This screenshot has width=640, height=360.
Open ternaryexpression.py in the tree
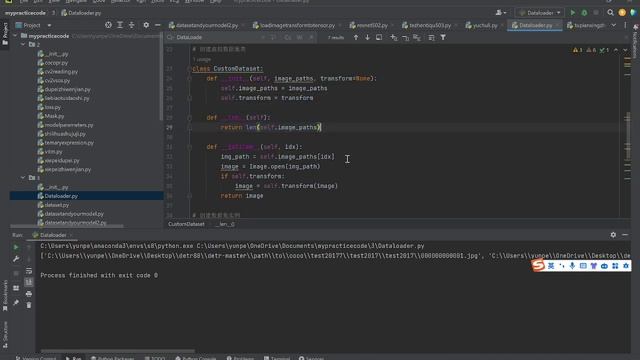coord(66,143)
